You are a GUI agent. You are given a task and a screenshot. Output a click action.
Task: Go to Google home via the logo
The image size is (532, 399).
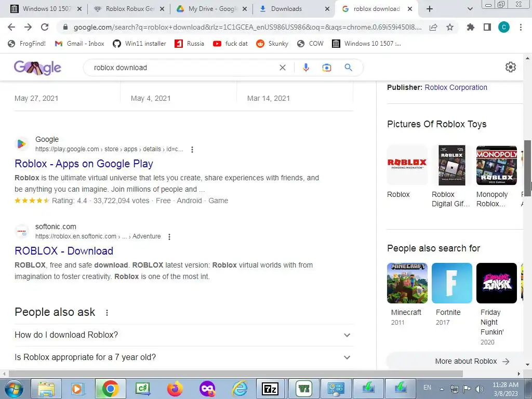tap(37, 68)
